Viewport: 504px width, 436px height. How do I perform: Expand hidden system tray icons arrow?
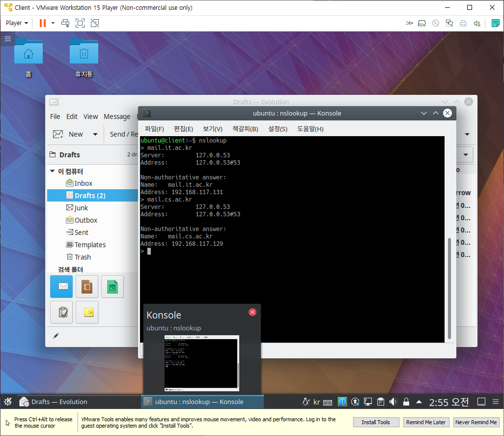[419, 402]
